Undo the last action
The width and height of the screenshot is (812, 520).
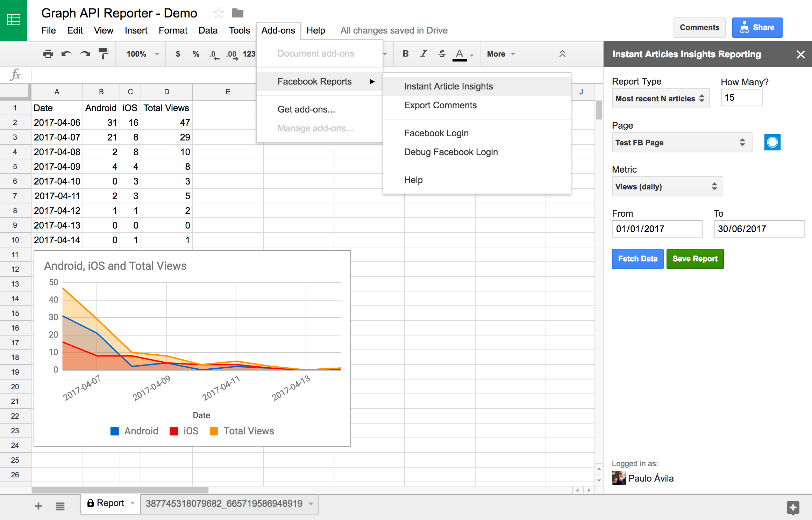tap(66, 54)
